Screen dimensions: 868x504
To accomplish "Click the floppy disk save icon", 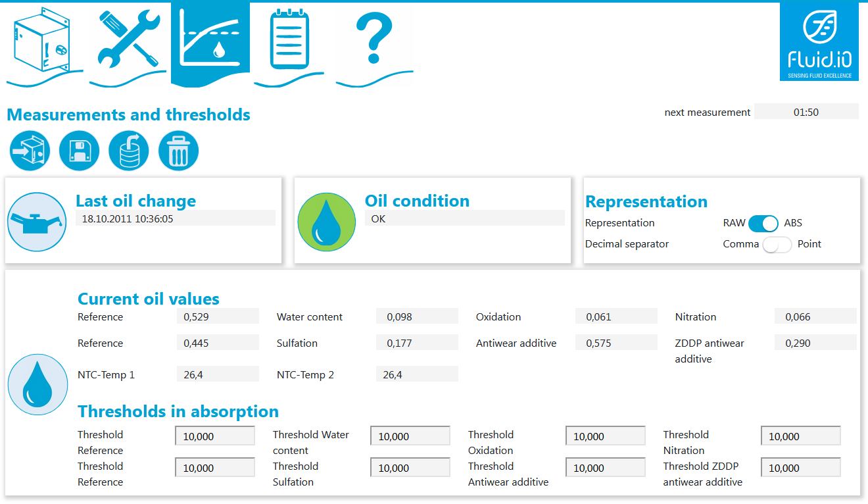I will tap(80, 151).
